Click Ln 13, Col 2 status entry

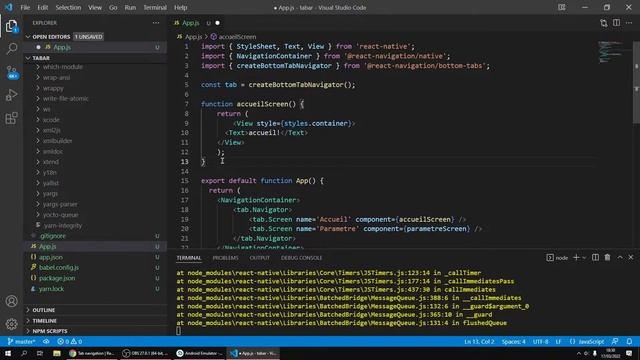tap(479, 342)
